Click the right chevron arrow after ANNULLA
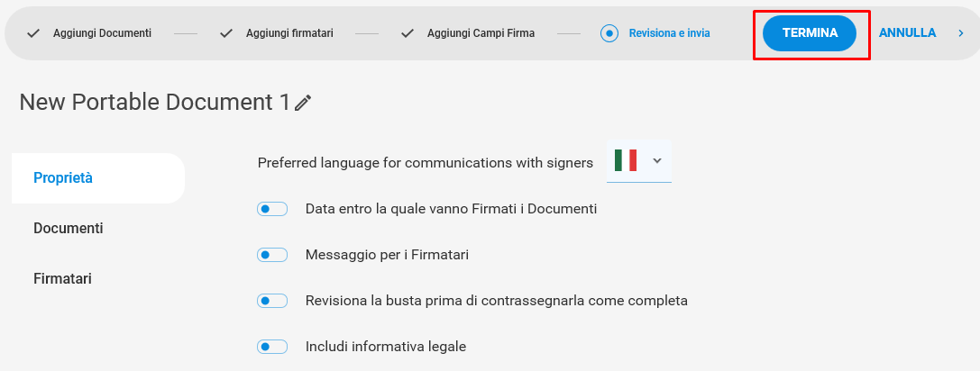Image resolution: width=980 pixels, height=371 pixels. (961, 33)
